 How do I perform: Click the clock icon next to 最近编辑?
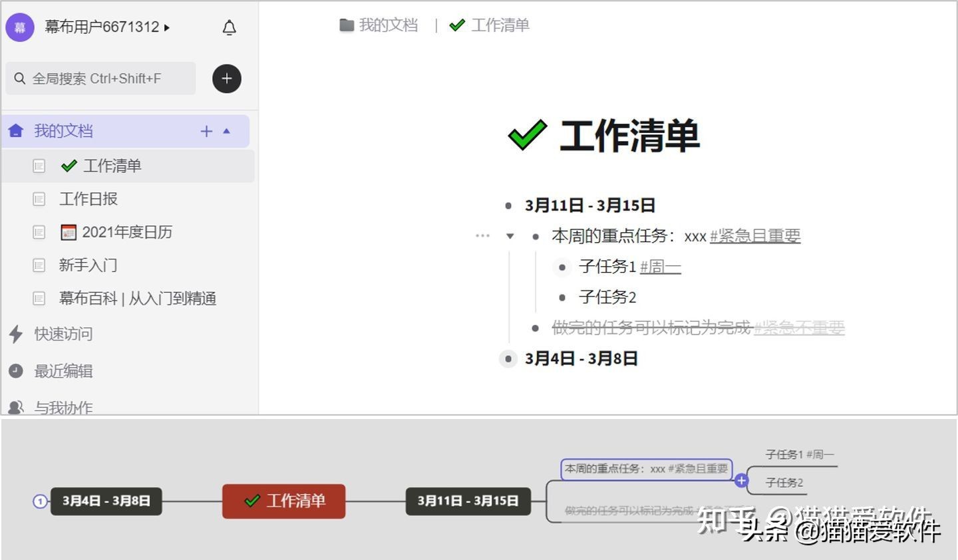pyautogui.click(x=16, y=371)
